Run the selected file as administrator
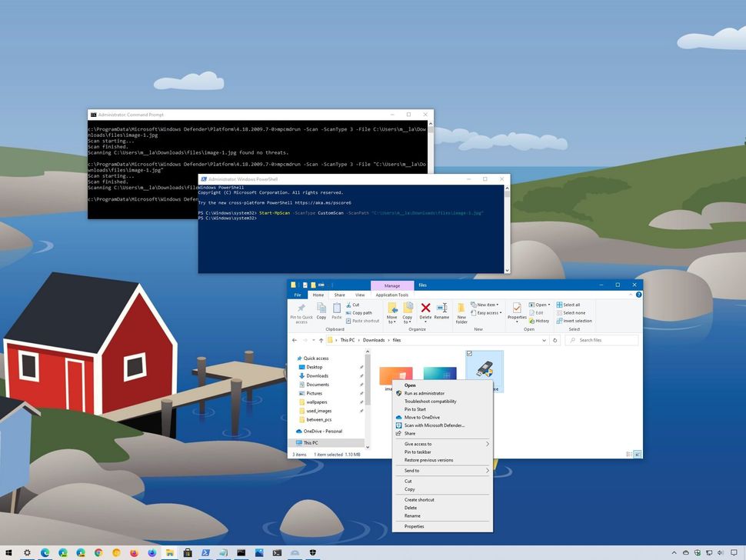746x560 pixels. pyautogui.click(x=425, y=393)
